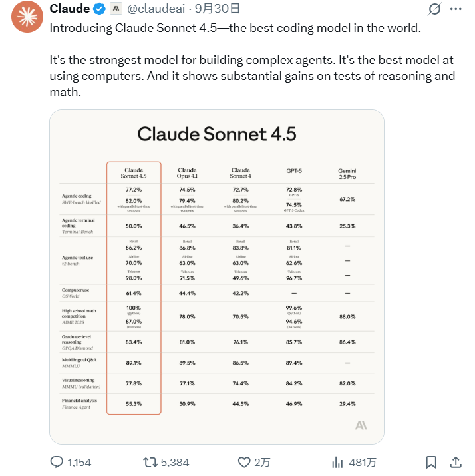This screenshot has width=475, height=476.
Task: Like the post with the heart icon
Action: point(244,461)
